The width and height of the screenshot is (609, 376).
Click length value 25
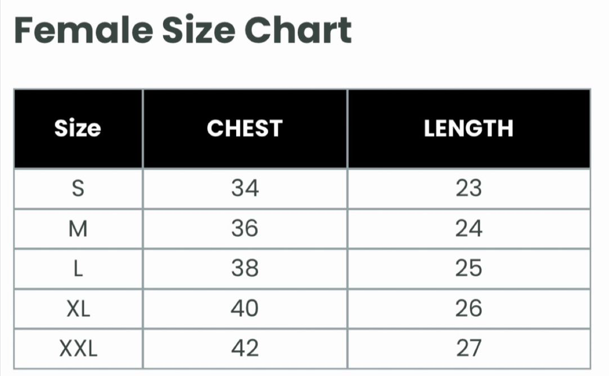pyautogui.click(x=469, y=268)
